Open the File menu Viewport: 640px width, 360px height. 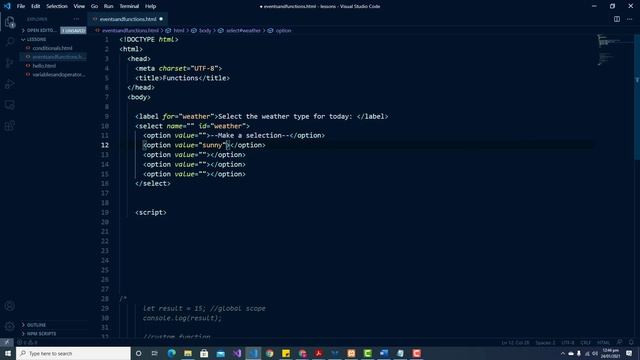point(21,6)
